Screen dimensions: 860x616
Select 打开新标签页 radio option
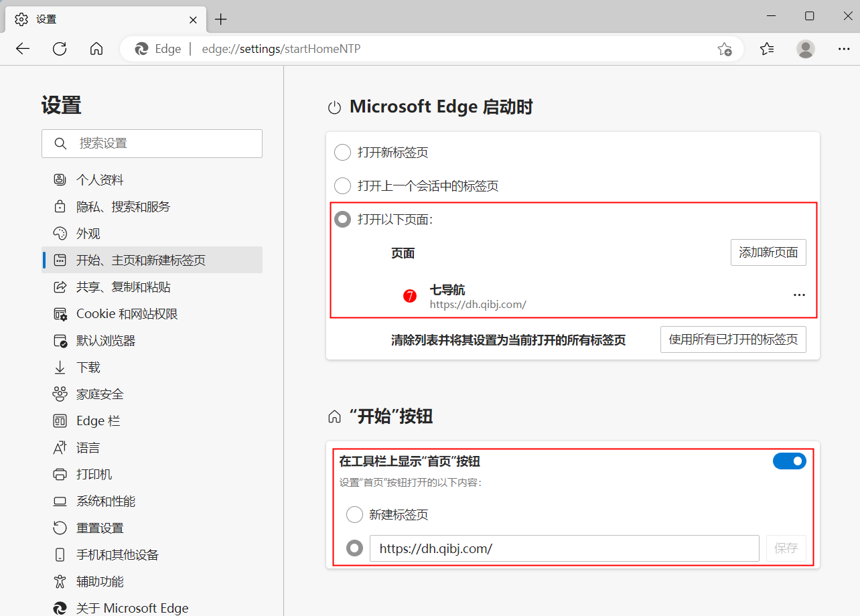pos(342,153)
